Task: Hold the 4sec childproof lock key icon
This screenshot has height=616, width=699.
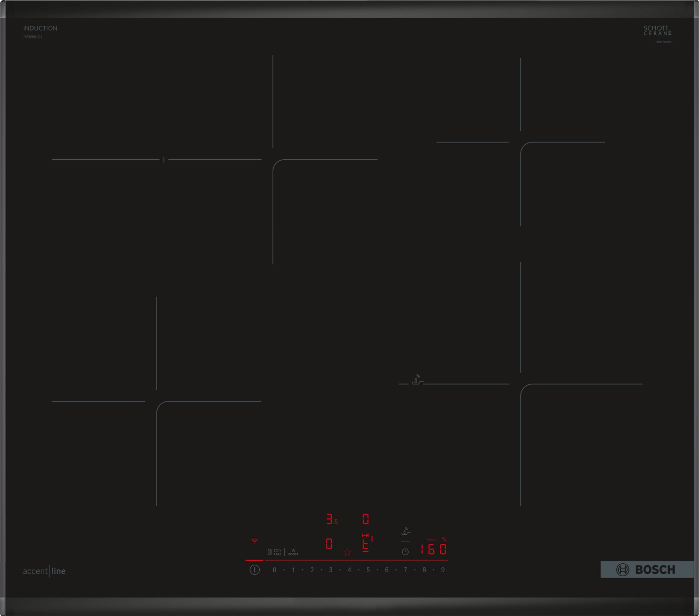Action: [x=278, y=552]
